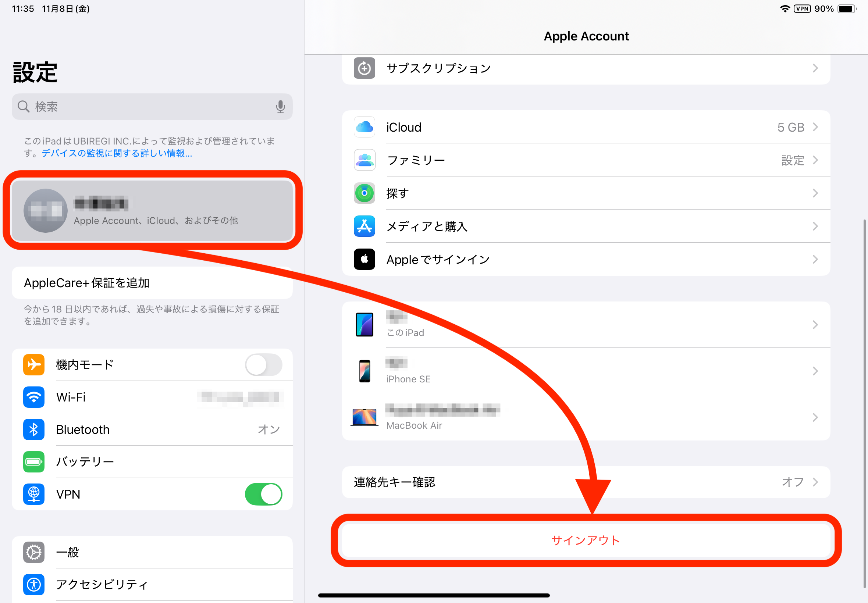
Task: Tap the VPN badge in status bar
Action: click(x=802, y=9)
